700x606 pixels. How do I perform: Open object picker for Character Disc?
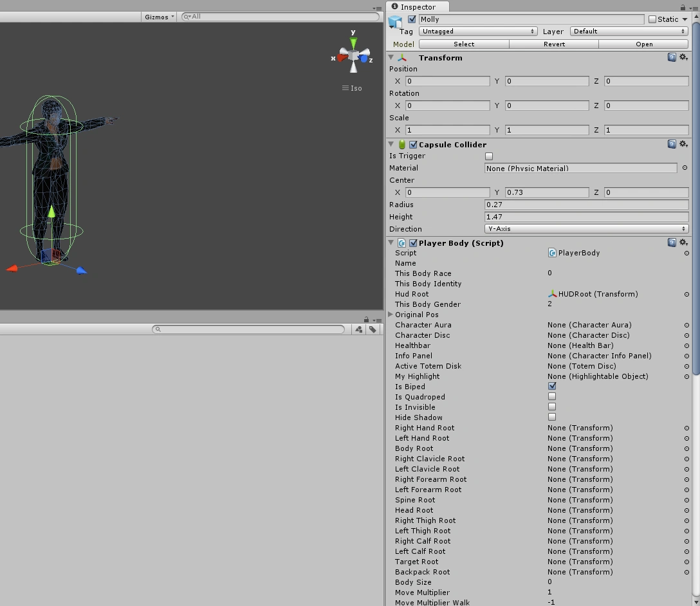pos(686,336)
